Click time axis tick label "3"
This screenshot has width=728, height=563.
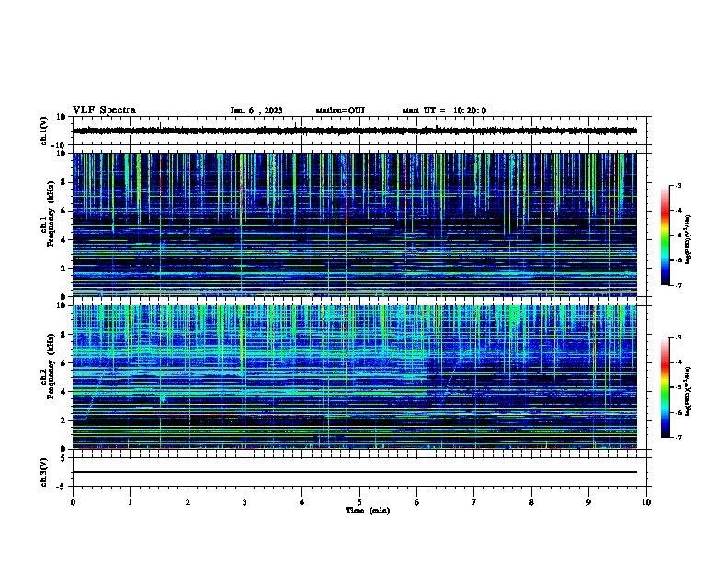click(x=245, y=502)
